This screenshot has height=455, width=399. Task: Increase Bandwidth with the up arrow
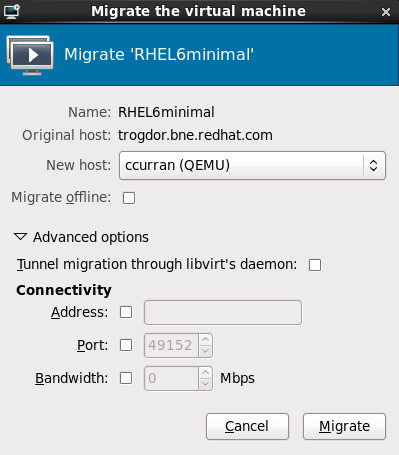point(206,373)
